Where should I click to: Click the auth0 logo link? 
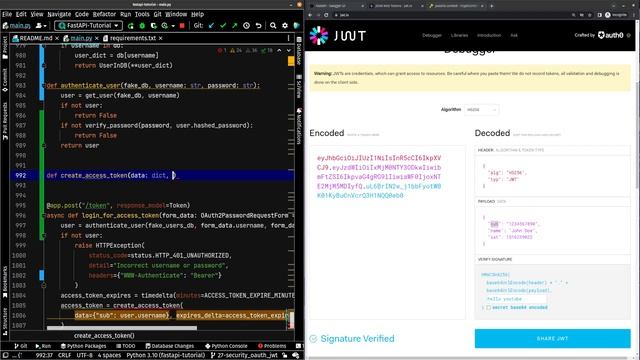pyautogui.click(x=611, y=35)
